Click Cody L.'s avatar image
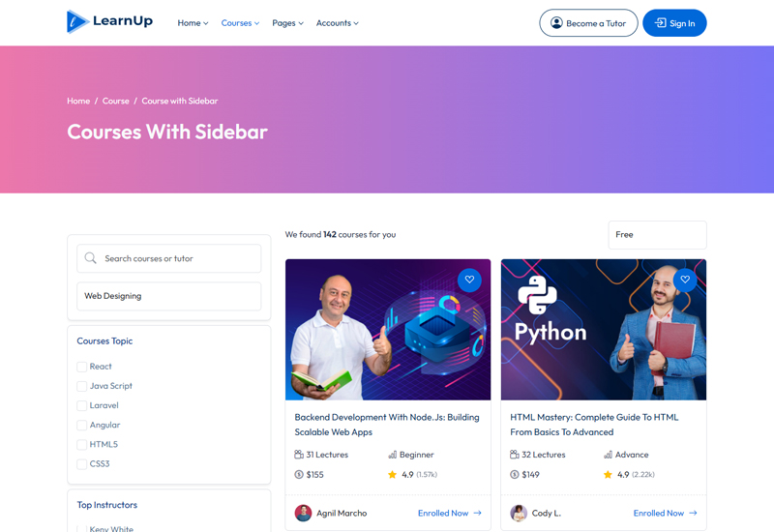Screen dimensions: 774x532 pyautogui.click(x=519, y=513)
